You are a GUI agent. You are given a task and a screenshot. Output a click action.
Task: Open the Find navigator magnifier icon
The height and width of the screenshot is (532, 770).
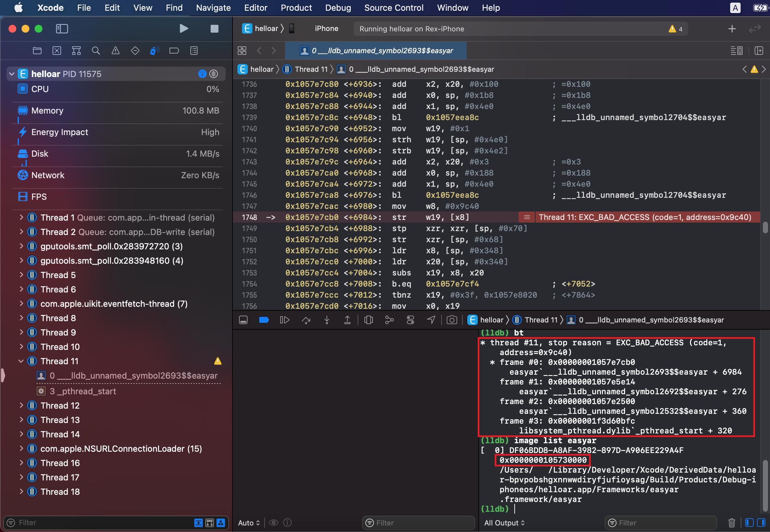[x=96, y=51]
